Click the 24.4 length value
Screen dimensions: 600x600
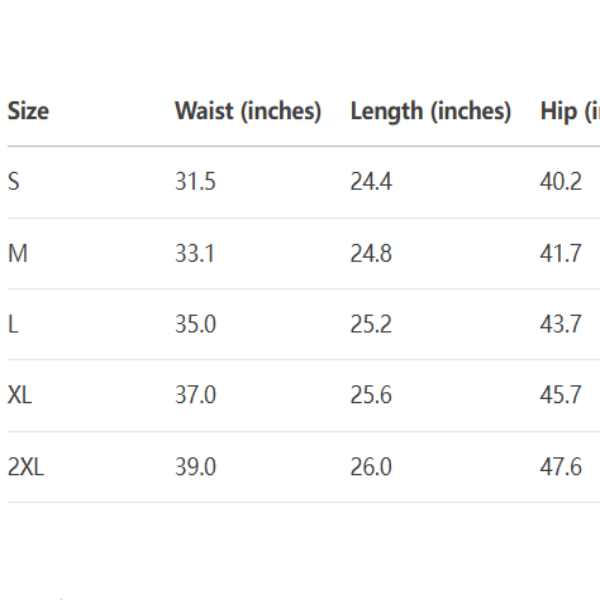pos(371,182)
